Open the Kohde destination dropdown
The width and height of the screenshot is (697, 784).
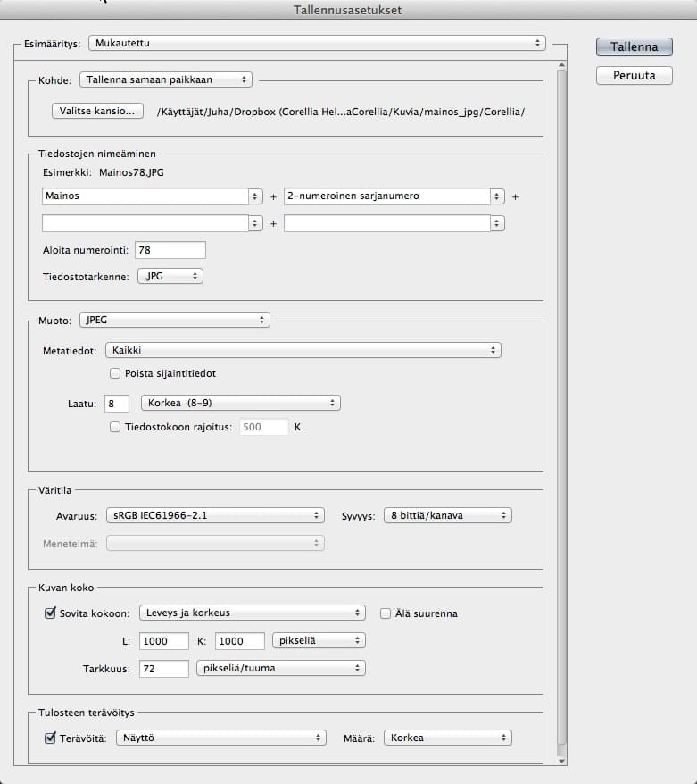(x=166, y=79)
